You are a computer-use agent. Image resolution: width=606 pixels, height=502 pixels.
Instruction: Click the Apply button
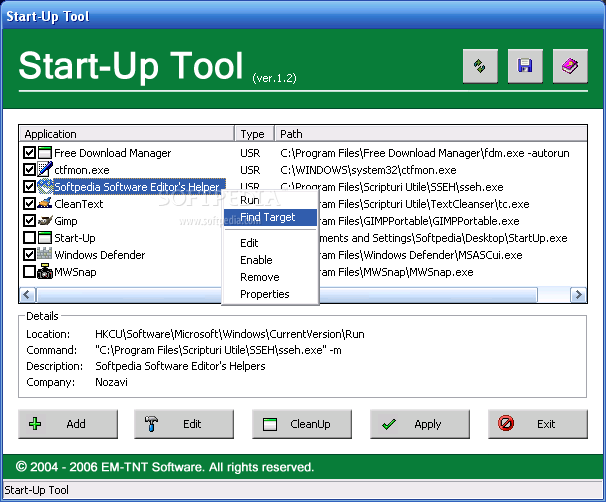(420, 424)
